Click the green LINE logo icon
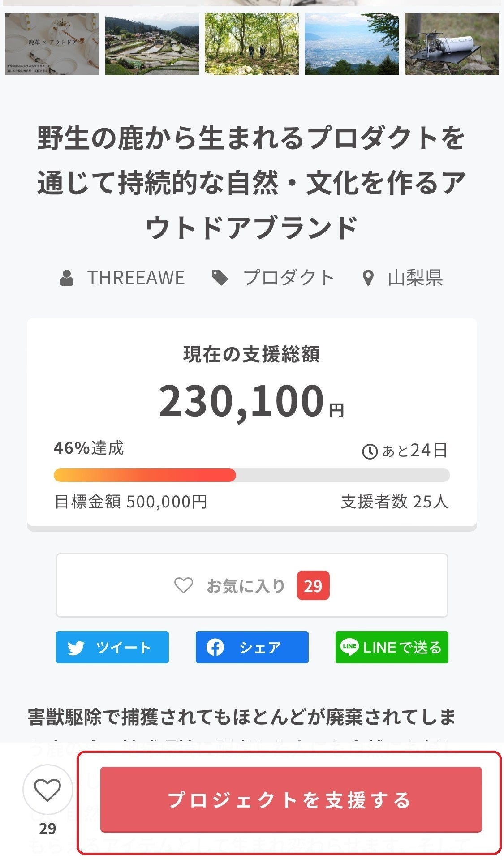 [x=349, y=647]
